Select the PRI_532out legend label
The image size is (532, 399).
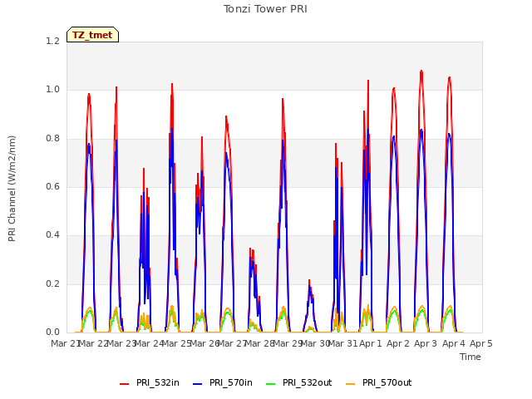tap(308, 382)
